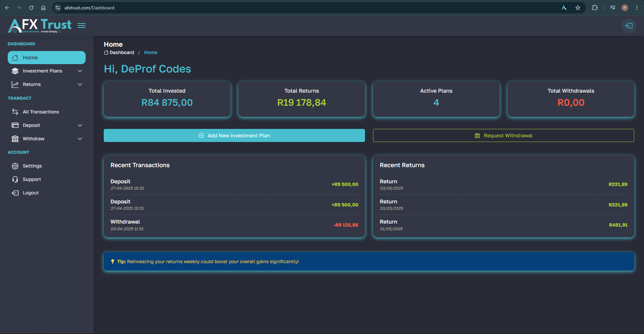Open browser extensions puzzle icon

[595, 8]
